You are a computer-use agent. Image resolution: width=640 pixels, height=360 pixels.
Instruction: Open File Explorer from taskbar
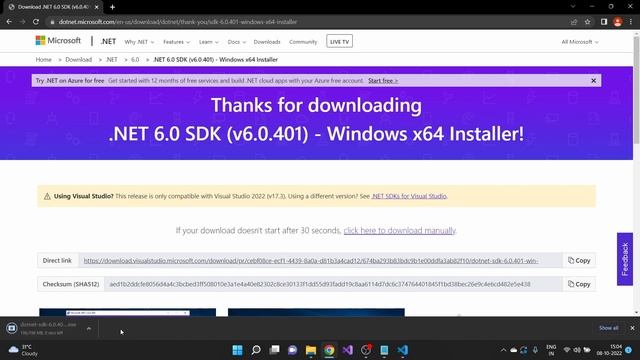(x=311, y=350)
